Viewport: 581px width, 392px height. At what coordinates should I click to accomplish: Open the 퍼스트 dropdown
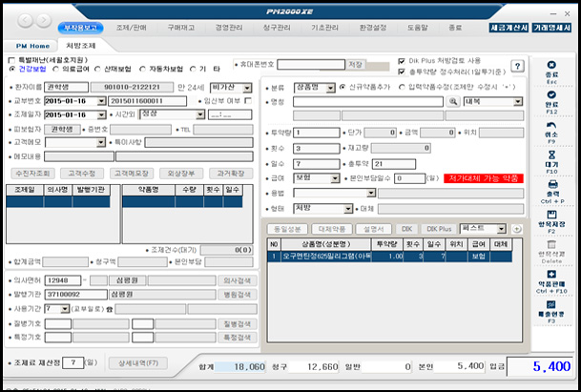coord(501,229)
